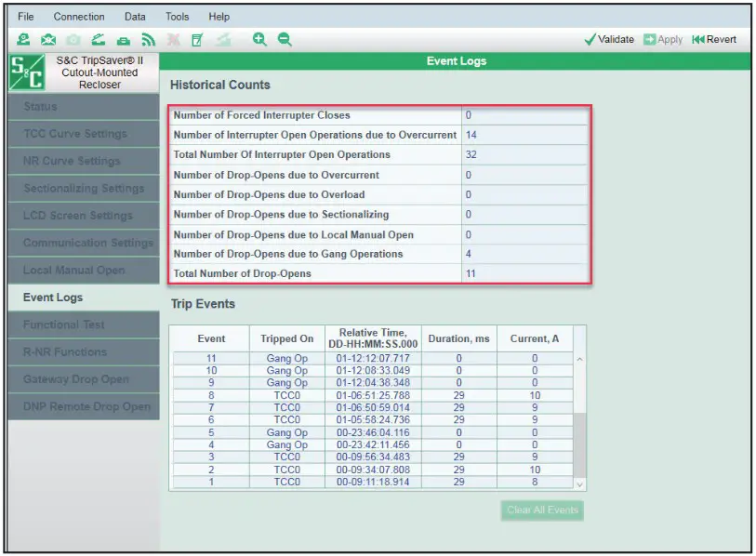Viewport: 756px width, 556px height.
Task: Open Sectionalizing Settings page
Action: pyautogui.click(x=84, y=188)
